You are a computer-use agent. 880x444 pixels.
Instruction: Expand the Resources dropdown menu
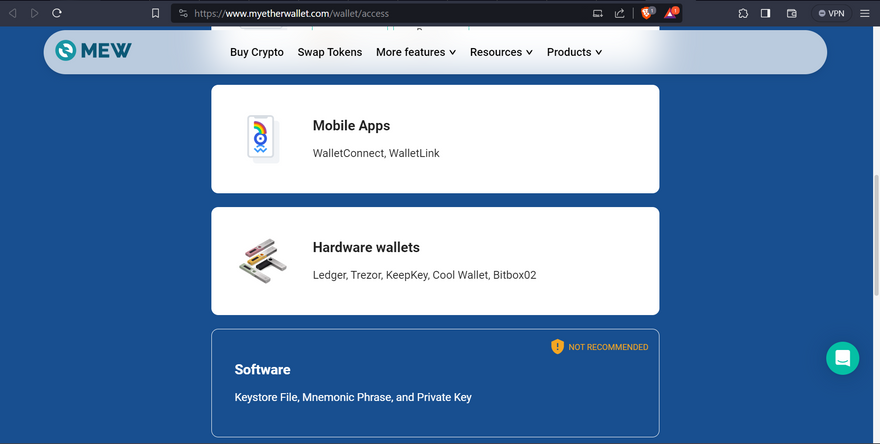pyautogui.click(x=501, y=52)
